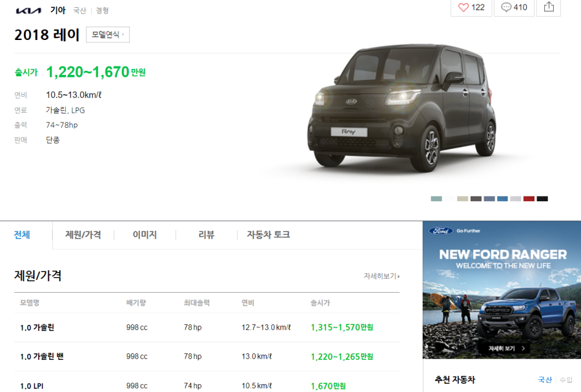Click the 12.7~13.0km/ℓ fuel economy value
581x392 pixels.
click(x=266, y=328)
